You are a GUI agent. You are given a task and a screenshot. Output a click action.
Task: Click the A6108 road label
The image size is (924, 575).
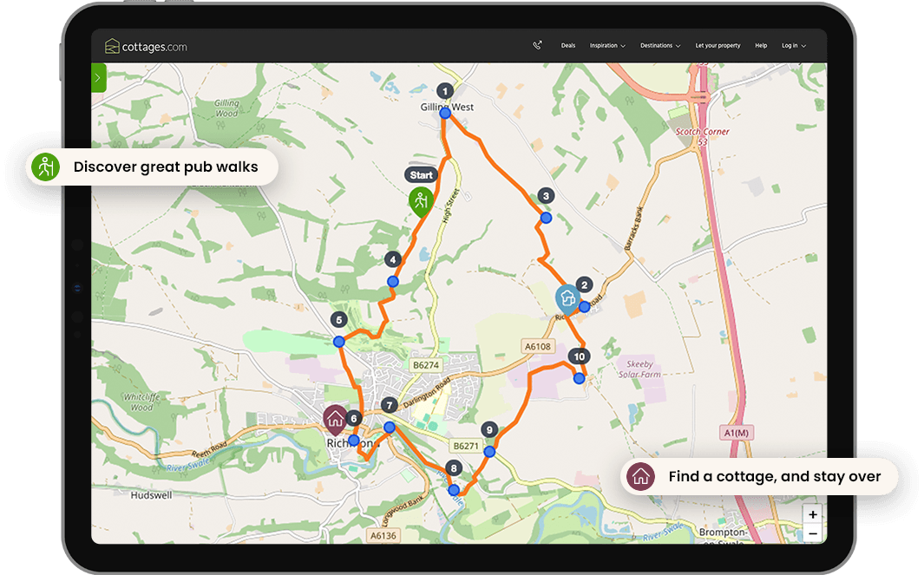point(538,346)
